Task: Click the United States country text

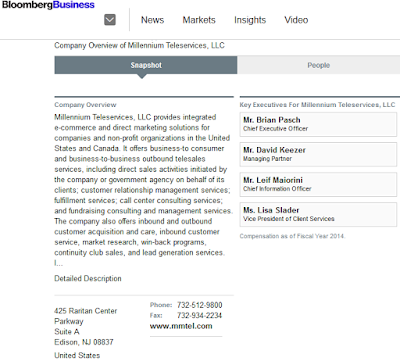Action: pos(77,355)
